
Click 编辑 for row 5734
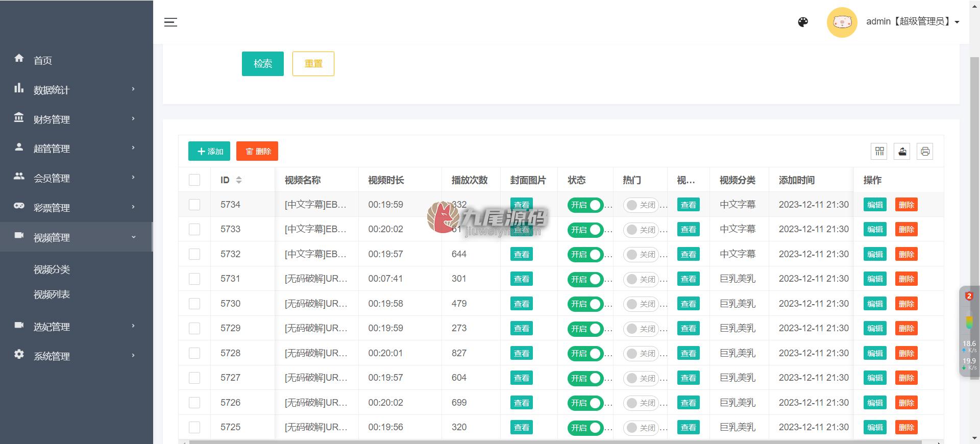[x=875, y=205]
